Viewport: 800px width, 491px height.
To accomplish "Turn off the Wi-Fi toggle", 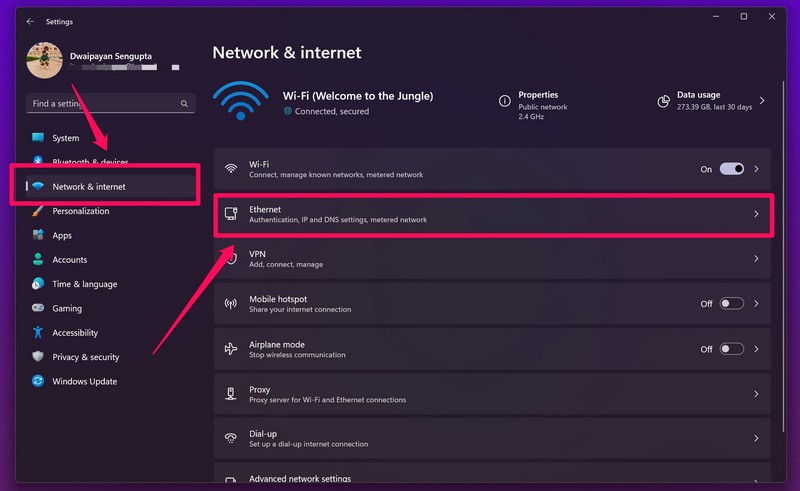I will 731,169.
